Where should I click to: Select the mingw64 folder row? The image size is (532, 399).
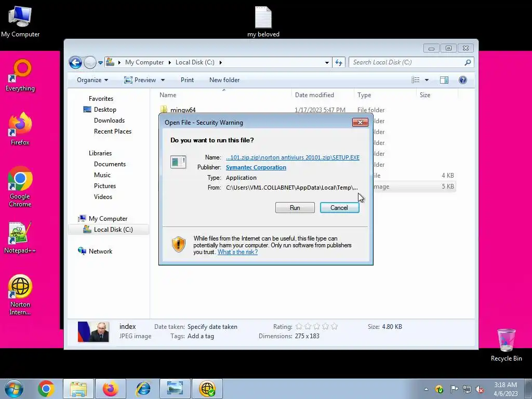pyautogui.click(x=307, y=110)
